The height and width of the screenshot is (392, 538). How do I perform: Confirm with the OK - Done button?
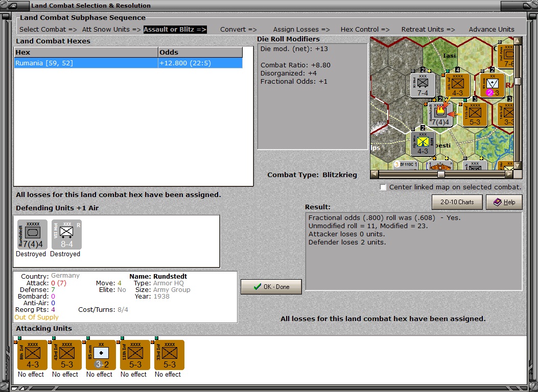271,287
